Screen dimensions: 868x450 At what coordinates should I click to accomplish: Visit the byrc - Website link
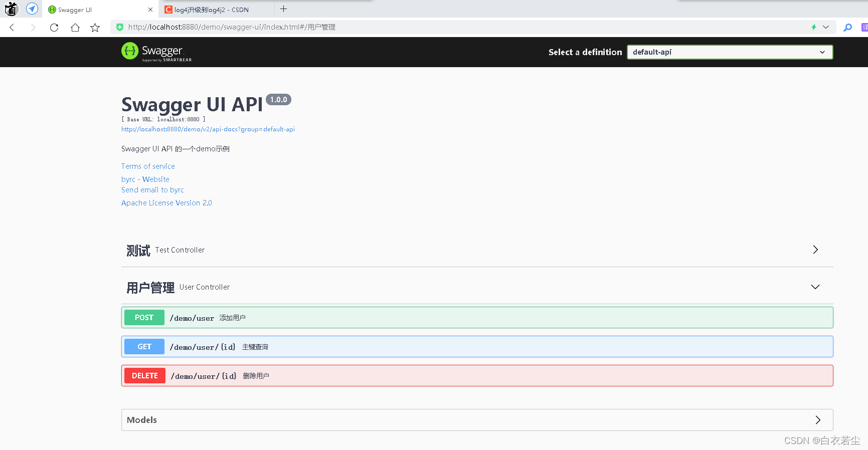pyautogui.click(x=145, y=179)
